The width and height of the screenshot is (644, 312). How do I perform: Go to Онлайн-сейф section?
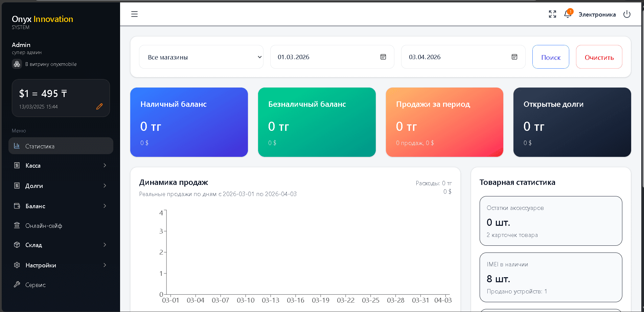tap(44, 226)
